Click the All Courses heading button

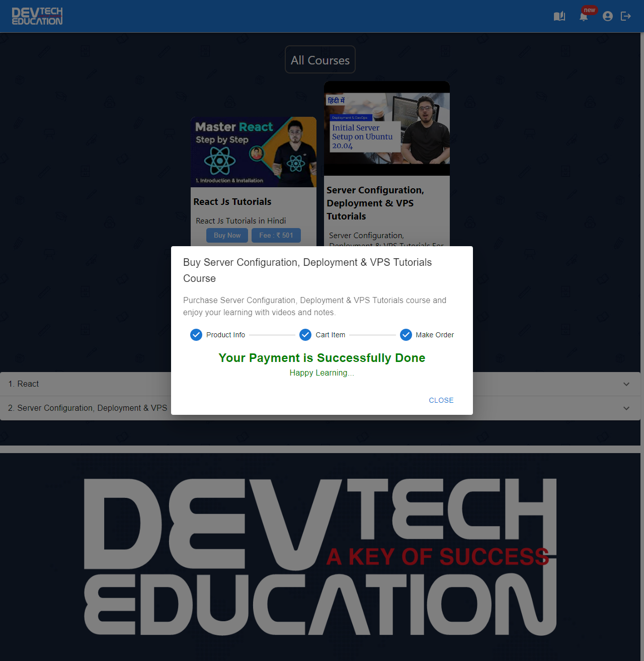(x=320, y=60)
